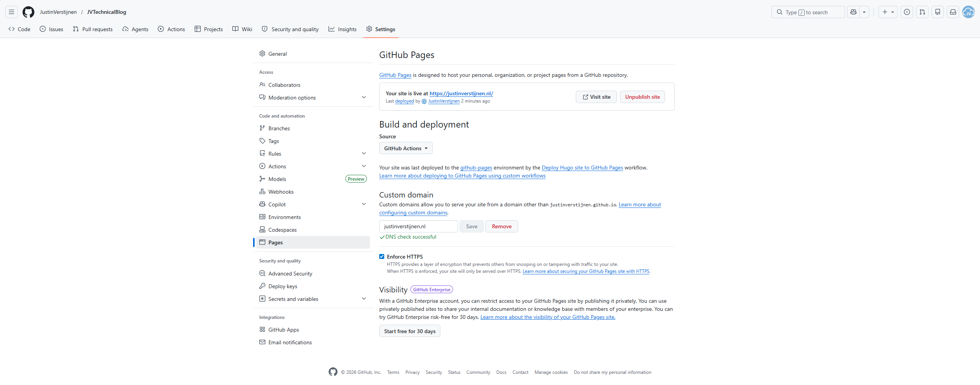Select the Settings tab

click(381, 29)
